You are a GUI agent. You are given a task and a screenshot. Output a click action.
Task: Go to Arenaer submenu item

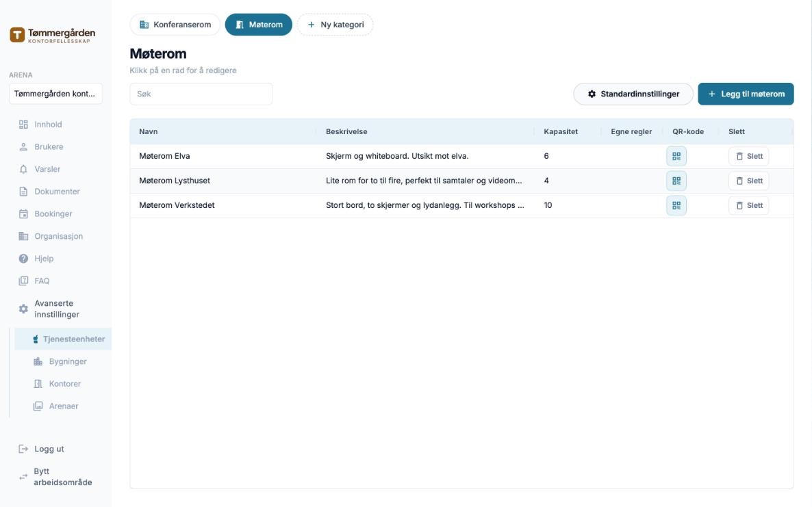tap(63, 406)
